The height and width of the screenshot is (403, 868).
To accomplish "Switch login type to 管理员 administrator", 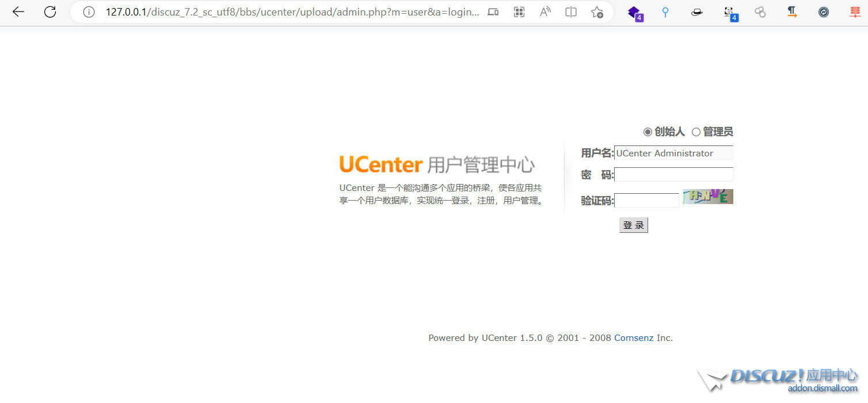I will click(x=696, y=132).
